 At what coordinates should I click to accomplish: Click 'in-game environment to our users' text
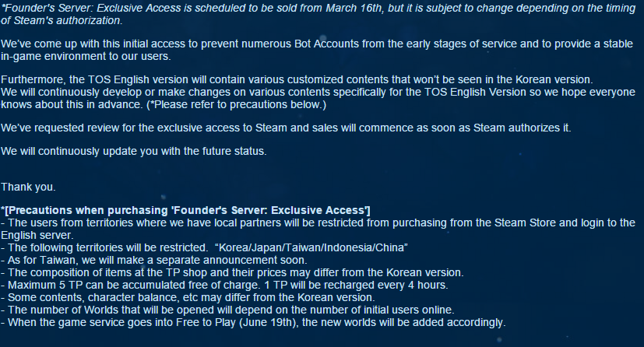[86, 56]
